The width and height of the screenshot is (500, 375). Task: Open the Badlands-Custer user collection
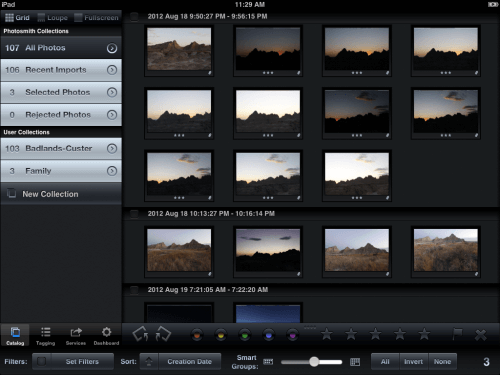61,148
